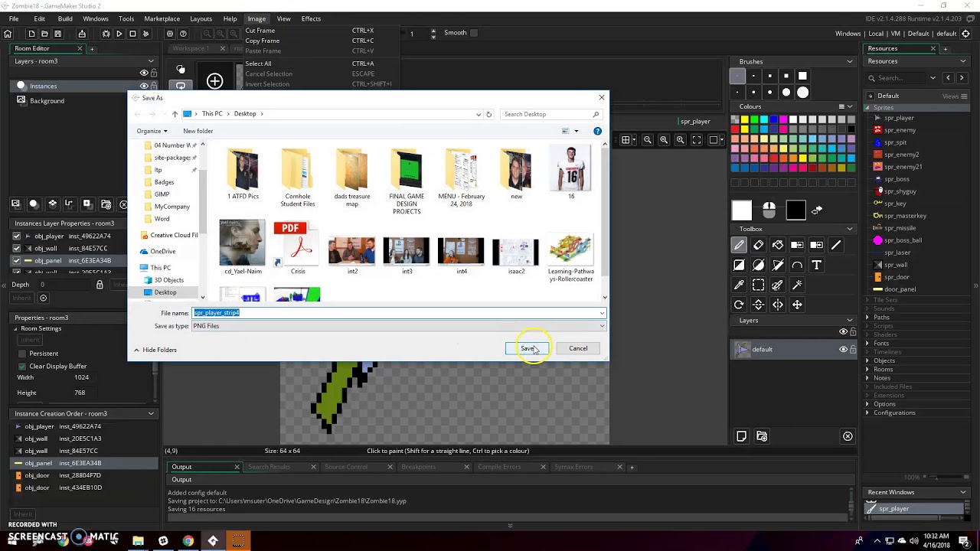Screen dimensions: 980x551
Task: Collapse the Toolbox panel
Action: pos(850,229)
